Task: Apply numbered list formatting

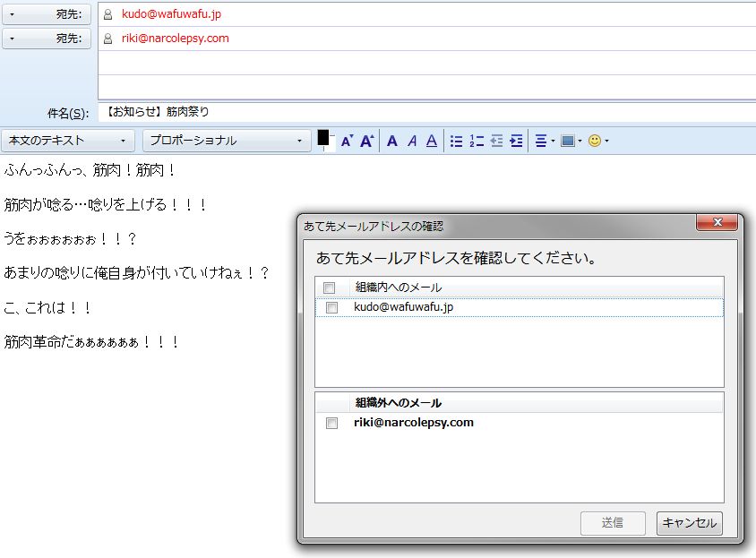Action: (477, 141)
